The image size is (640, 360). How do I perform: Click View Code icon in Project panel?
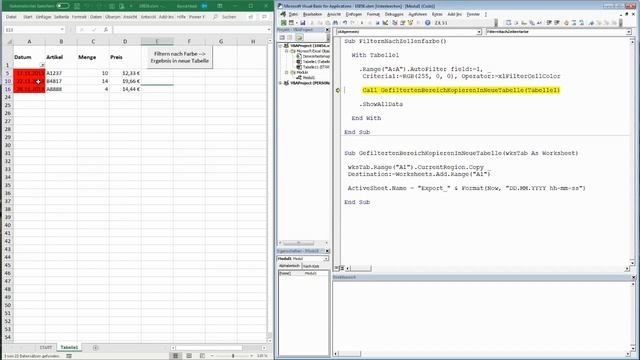[282, 38]
